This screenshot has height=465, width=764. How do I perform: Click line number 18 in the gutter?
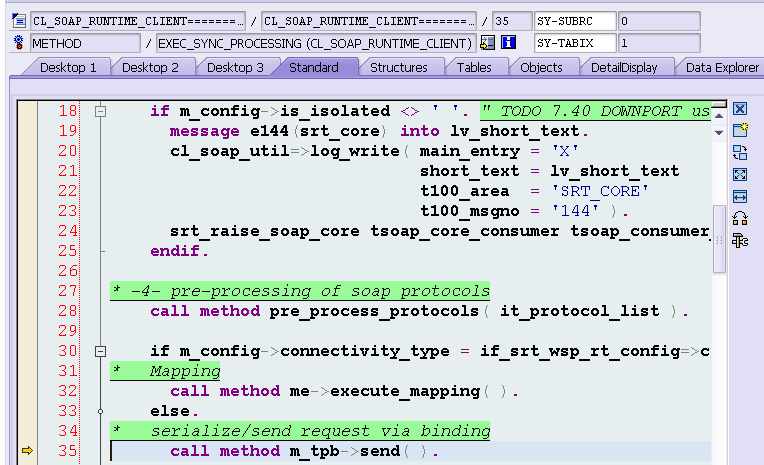click(67, 111)
